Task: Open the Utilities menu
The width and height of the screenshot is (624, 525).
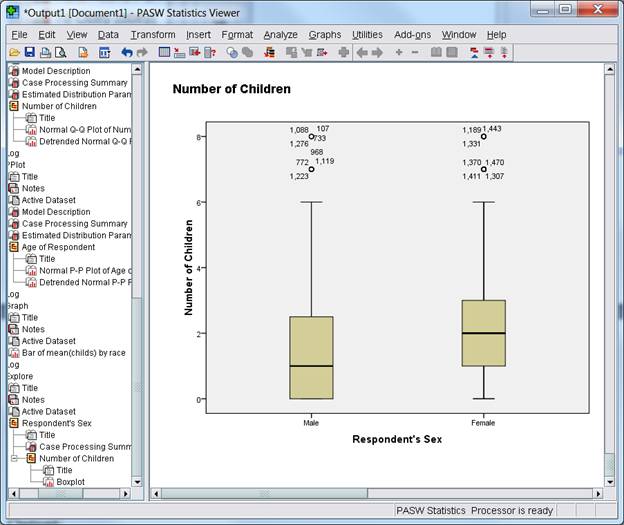Action: [367, 35]
